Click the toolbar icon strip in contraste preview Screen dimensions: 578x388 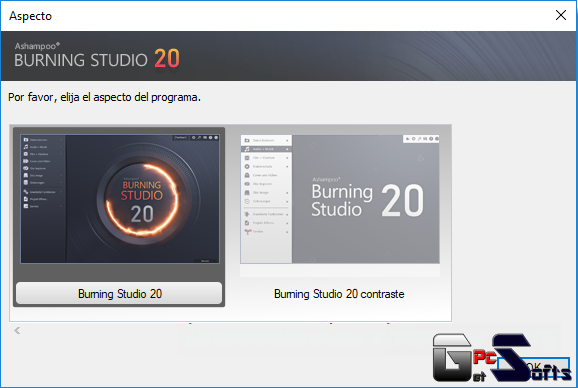[421, 139]
